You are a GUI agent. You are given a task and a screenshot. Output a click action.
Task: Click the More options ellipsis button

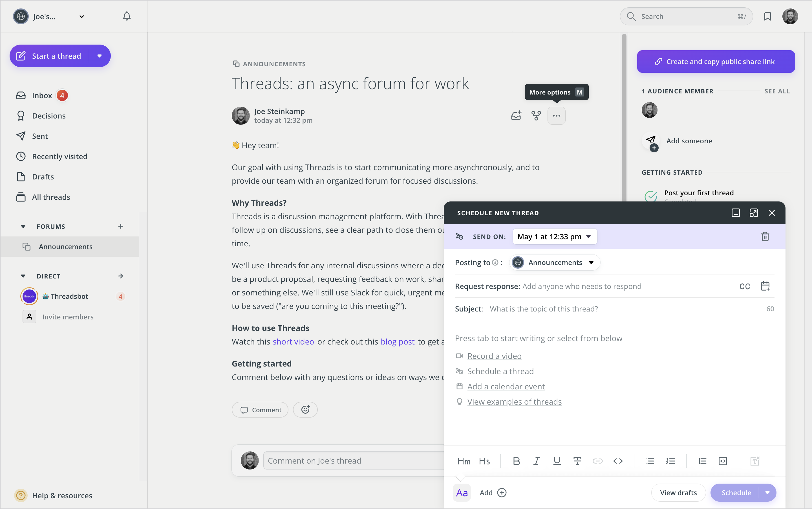556,116
